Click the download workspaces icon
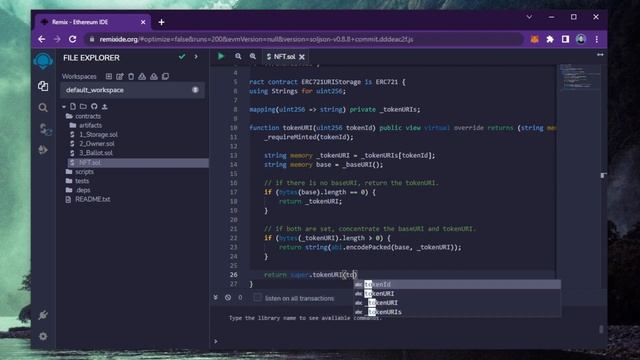 click(142, 76)
